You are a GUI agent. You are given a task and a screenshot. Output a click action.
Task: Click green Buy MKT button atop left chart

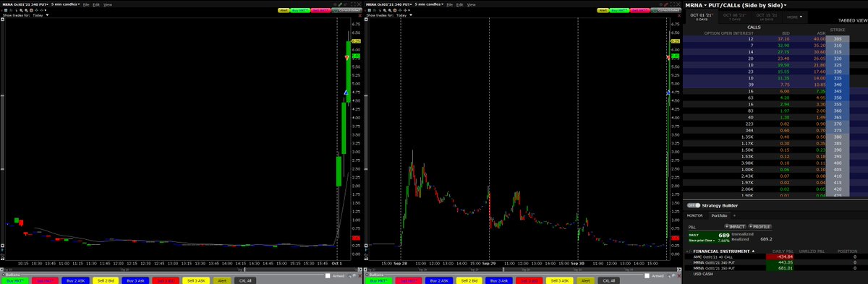tap(299, 10)
